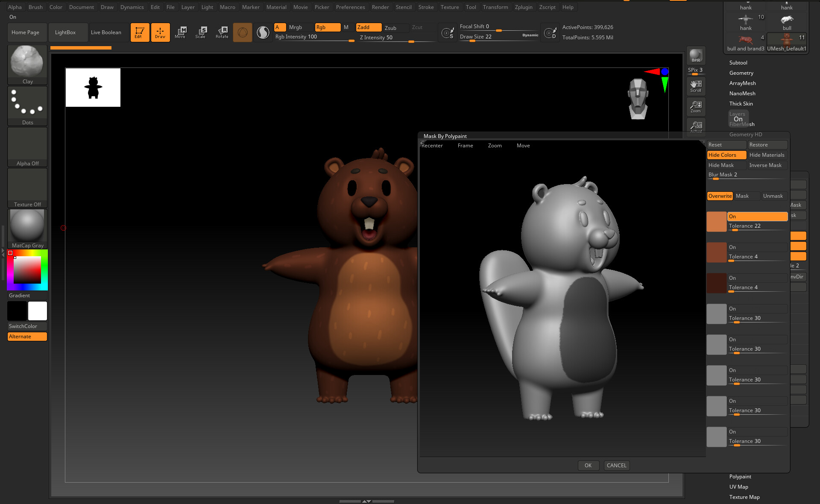
Task: Toggle Hide Colors in Mask By Polypaint
Action: click(x=726, y=155)
